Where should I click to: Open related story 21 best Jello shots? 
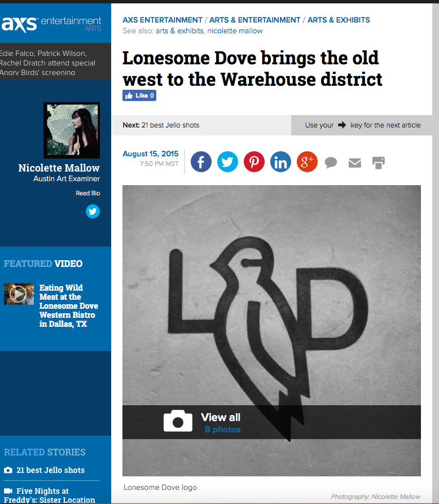50,470
